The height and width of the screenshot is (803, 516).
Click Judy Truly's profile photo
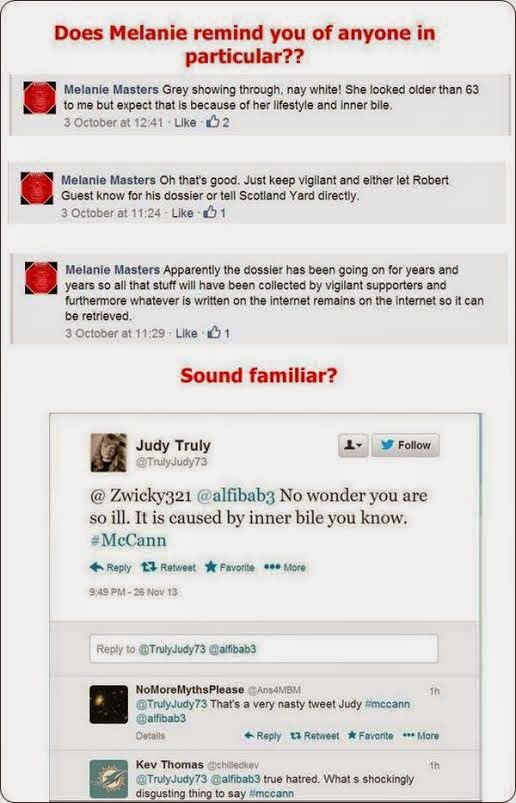click(109, 452)
